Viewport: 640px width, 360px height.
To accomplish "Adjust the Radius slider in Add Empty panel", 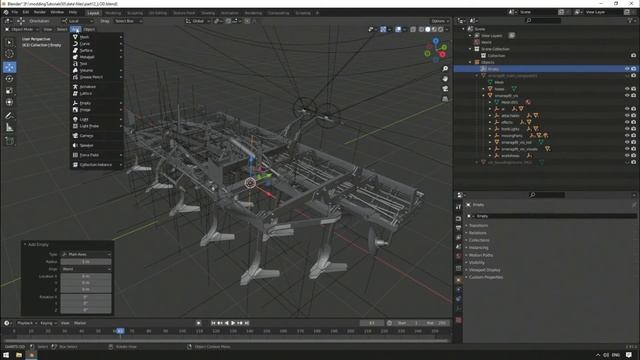I will [86, 262].
